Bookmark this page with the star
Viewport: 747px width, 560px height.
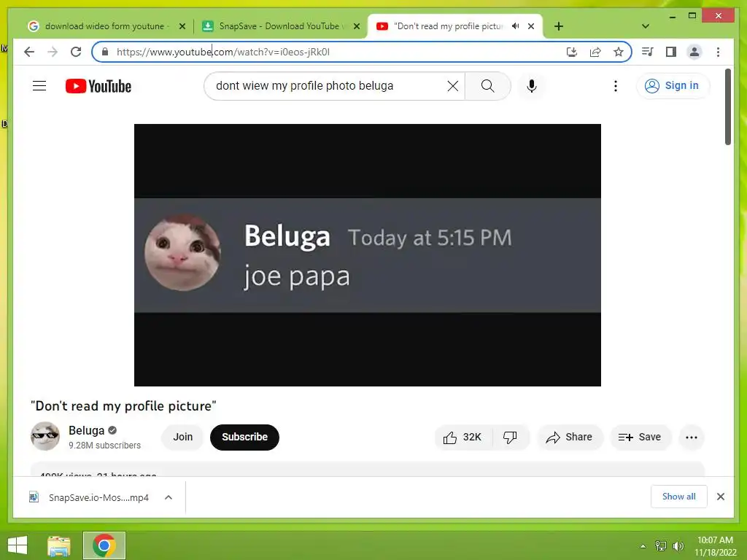[x=619, y=52]
